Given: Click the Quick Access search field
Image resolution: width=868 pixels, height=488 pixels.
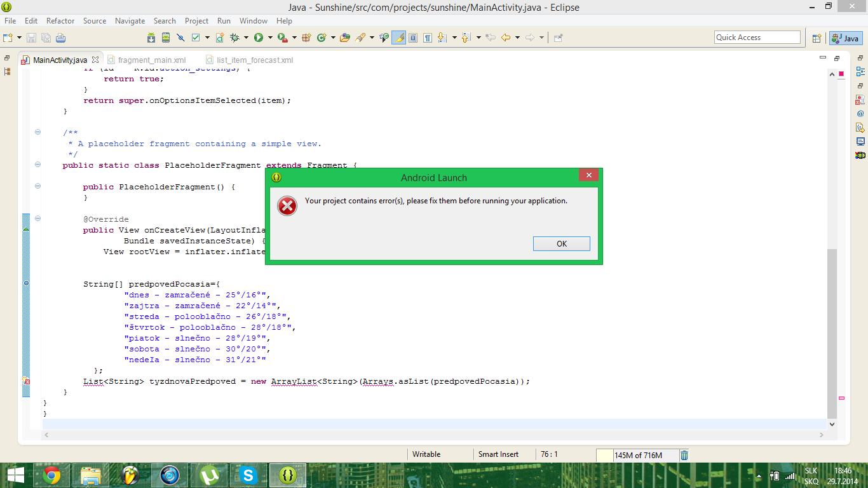Looking at the screenshot, I should (757, 37).
